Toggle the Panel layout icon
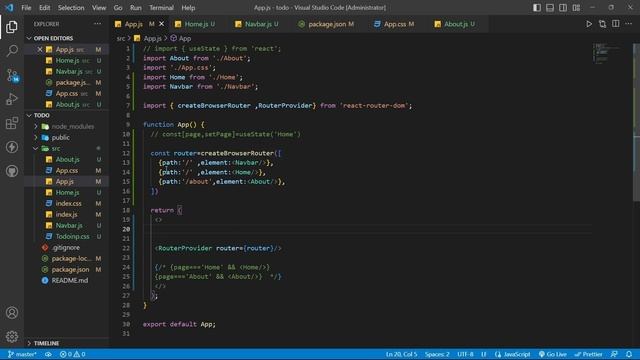The image size is (640, 360). point(550,8)
